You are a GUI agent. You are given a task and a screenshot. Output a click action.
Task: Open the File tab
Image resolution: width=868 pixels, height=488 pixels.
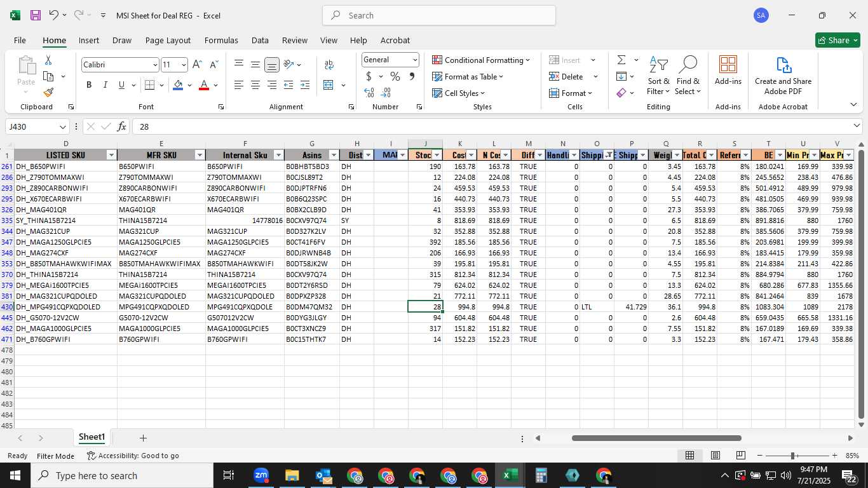click(20, 40)
